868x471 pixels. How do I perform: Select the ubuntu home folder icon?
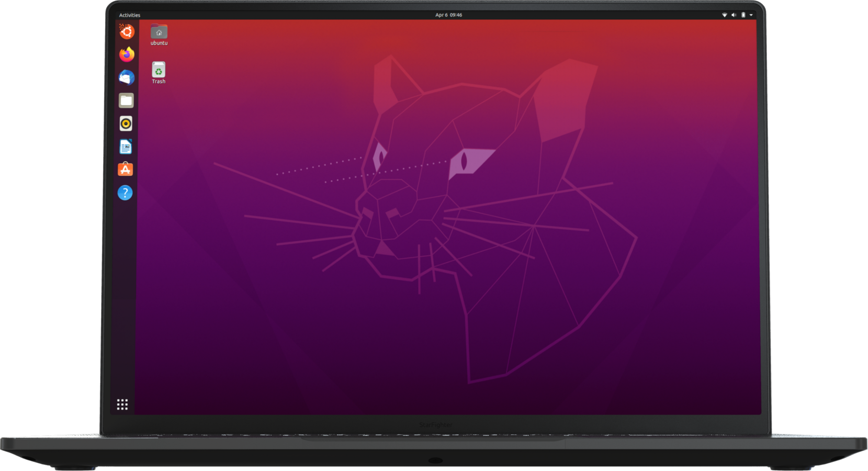point(159,32)
